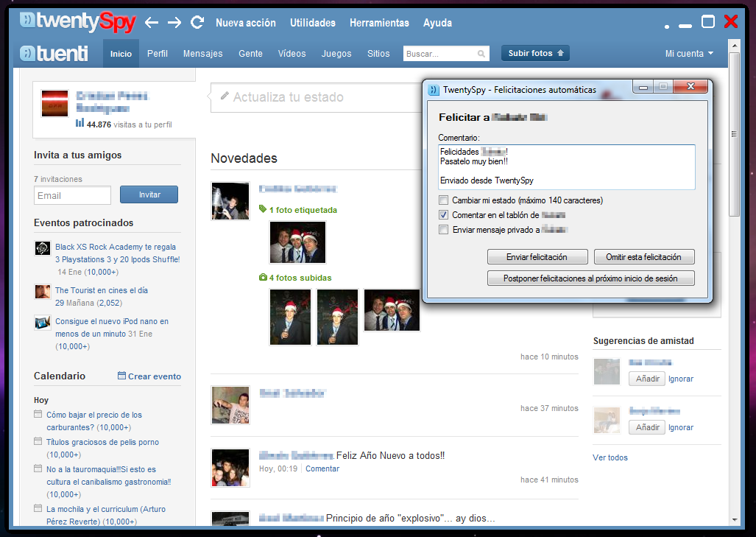
Task: Postpone congratulations until next login
Action: (x=590, y=278)
